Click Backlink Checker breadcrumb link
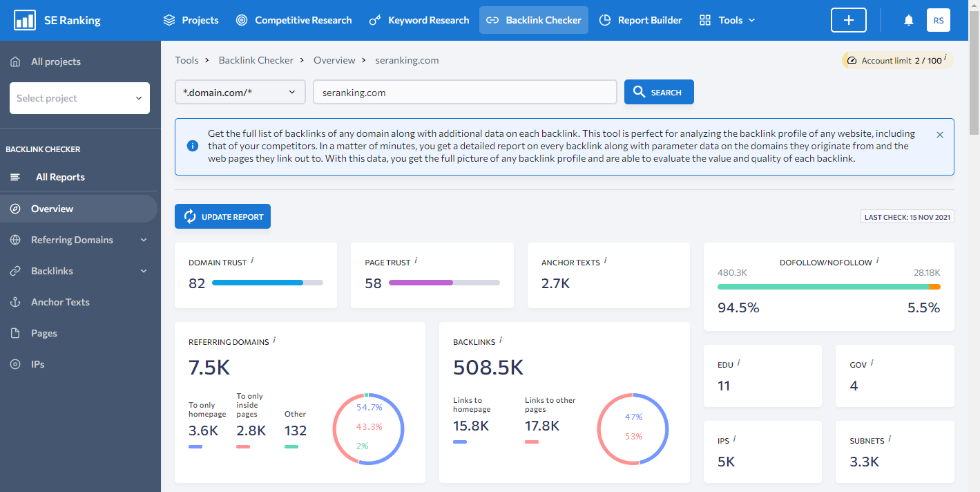This screenshot has height=492, width=980. [256, 60]
